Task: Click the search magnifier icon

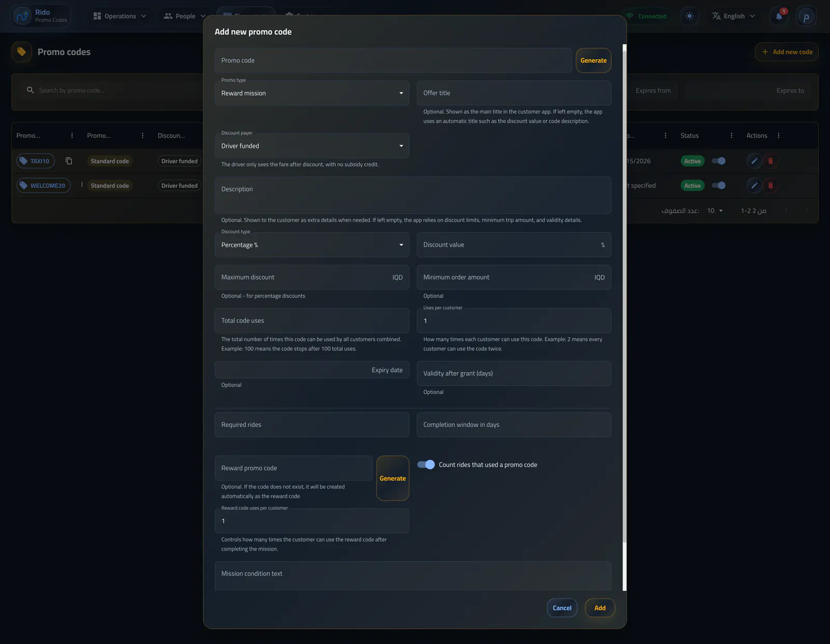Action: (x=30, y=90)
